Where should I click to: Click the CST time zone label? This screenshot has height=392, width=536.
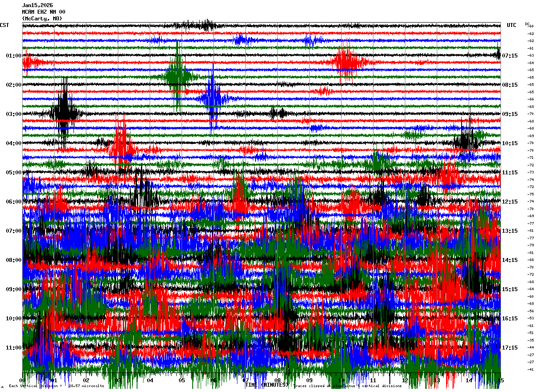point(4,25)
